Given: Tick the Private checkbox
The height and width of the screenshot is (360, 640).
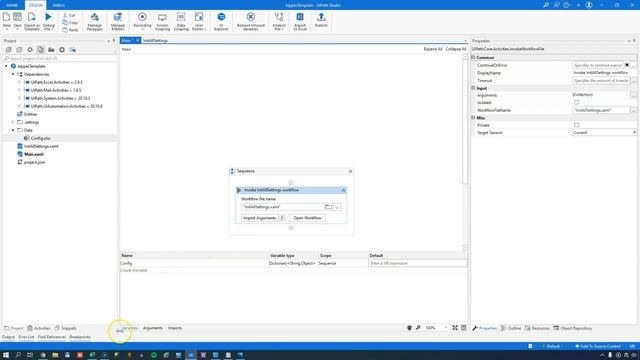Looking at the screenshot, I should [576, 125].
